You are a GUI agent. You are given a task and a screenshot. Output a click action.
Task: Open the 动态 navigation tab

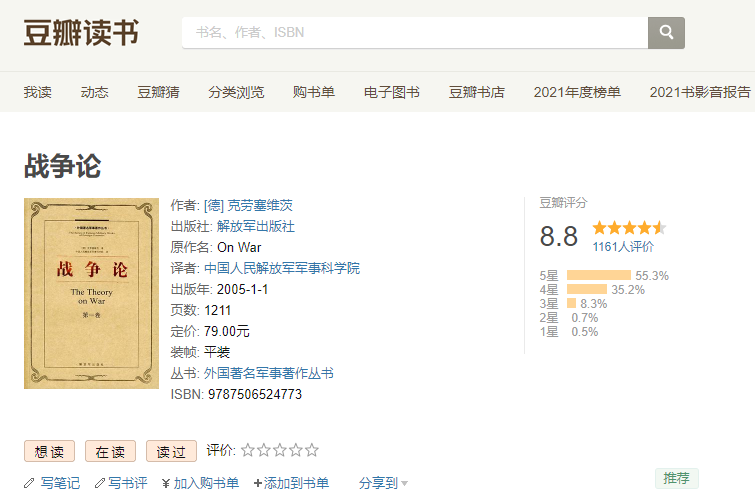[94, 92]
